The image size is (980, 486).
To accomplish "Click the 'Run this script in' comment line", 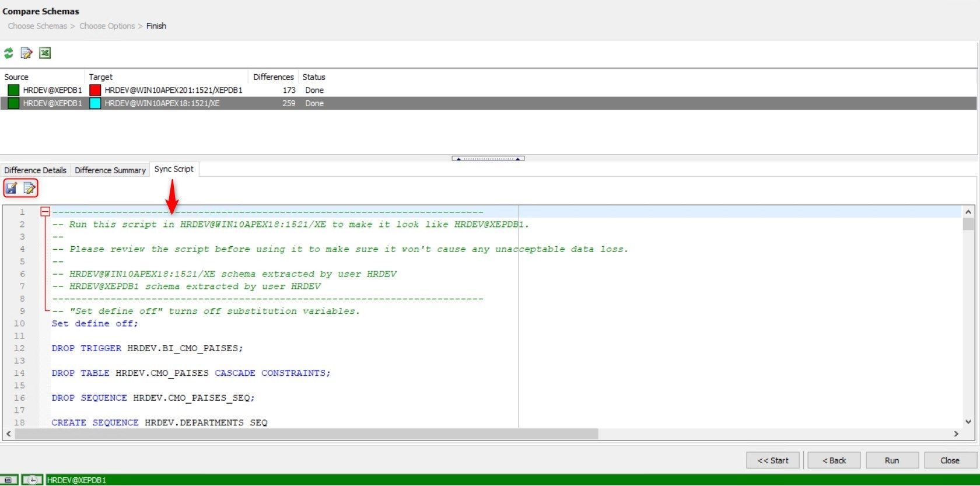I will (x=290, y=224).
